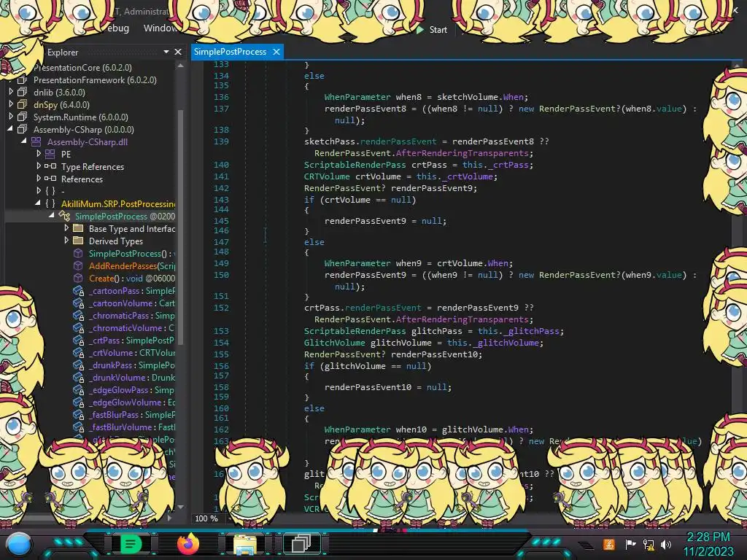Click the Create() method icon
This screenshot has height=560, width=747.
[x=78, y=278]
